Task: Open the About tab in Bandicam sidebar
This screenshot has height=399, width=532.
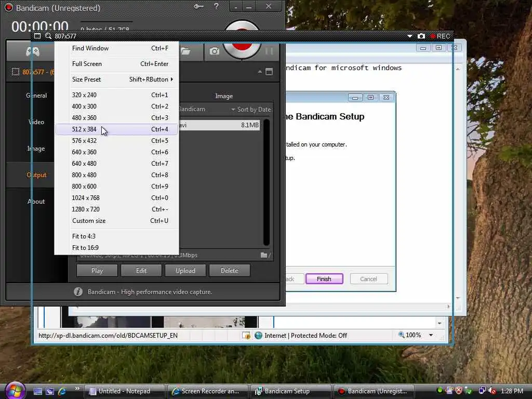Action: [x=36, y=201]
